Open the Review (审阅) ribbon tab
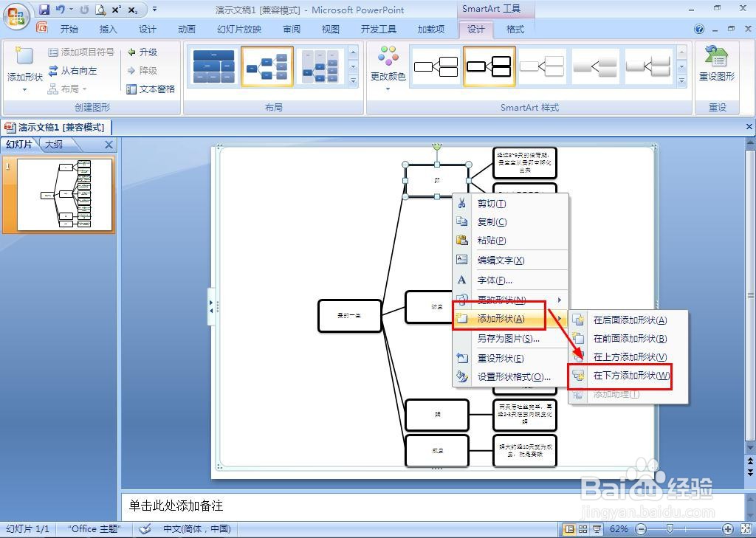 pyautogui.click(x=292, y=30)
